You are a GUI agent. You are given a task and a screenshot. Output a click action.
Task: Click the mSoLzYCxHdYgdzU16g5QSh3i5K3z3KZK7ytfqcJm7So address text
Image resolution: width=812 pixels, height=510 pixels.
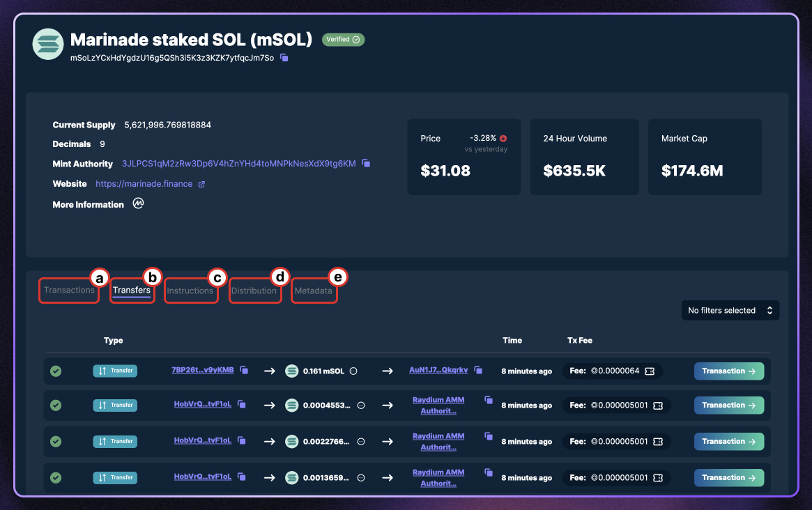[x=172, y=57]
